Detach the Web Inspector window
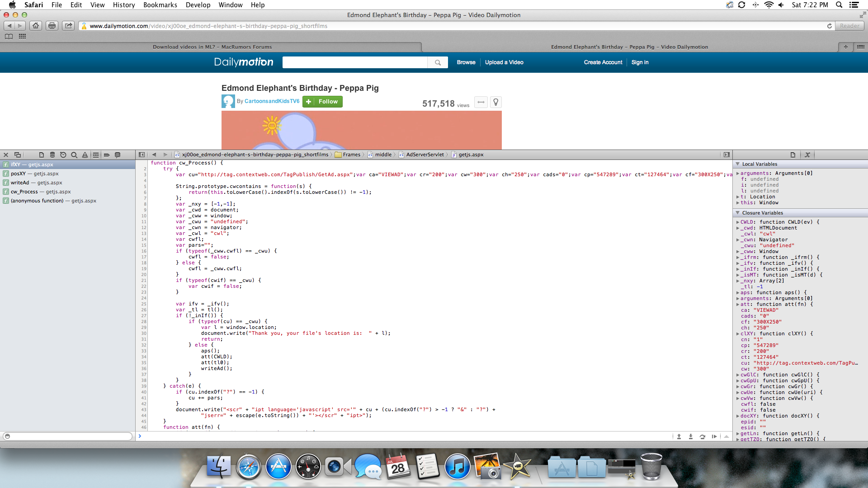Screen dimensions: 868x488 point(18,155)
